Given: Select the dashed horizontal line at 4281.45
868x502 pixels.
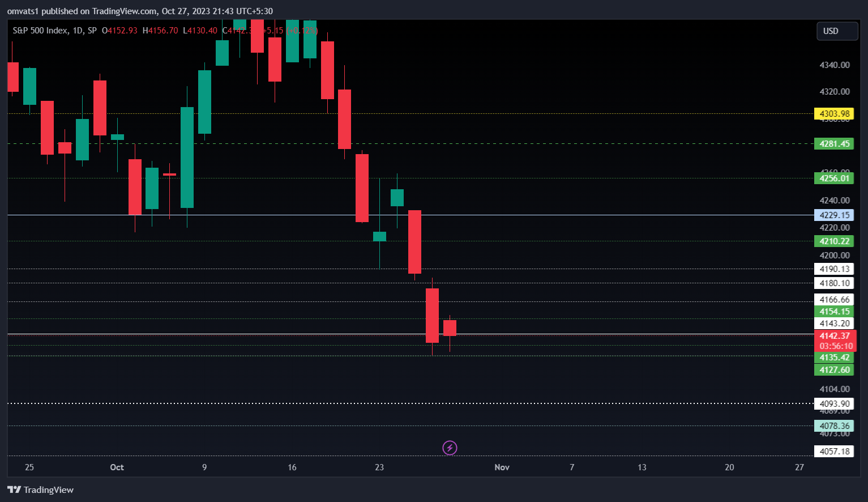Looking at the screenshot, I should pyautogui.click(x=411, y=144).
